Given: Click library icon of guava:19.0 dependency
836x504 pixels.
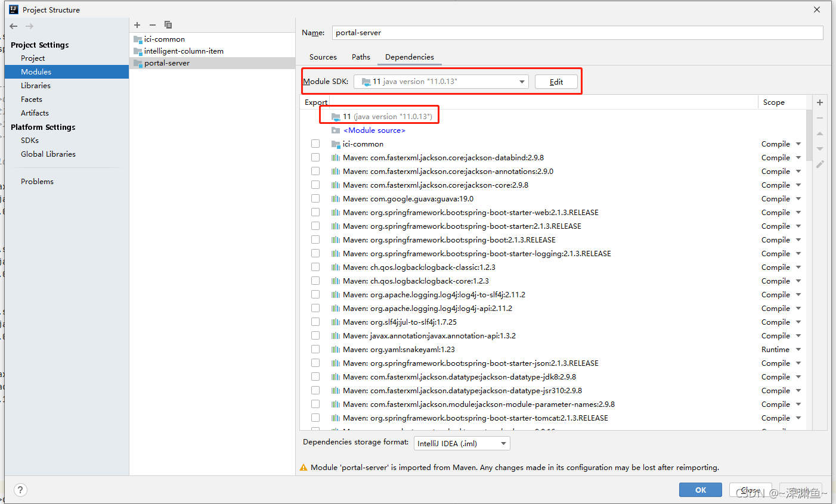Looking at the screenshot, I should pyautogui.click(x=336, y=199).
